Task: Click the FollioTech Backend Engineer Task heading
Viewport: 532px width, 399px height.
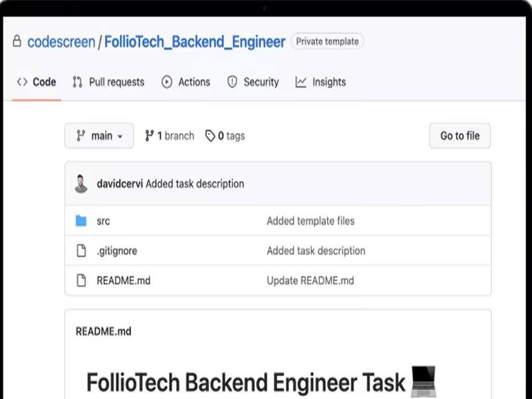Action: coord(246,382)
